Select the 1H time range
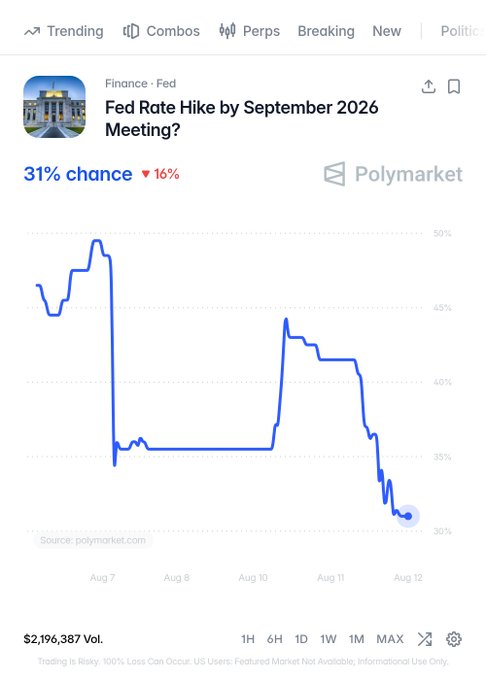Screen dimensions: 486x680 tap(248, 639)
